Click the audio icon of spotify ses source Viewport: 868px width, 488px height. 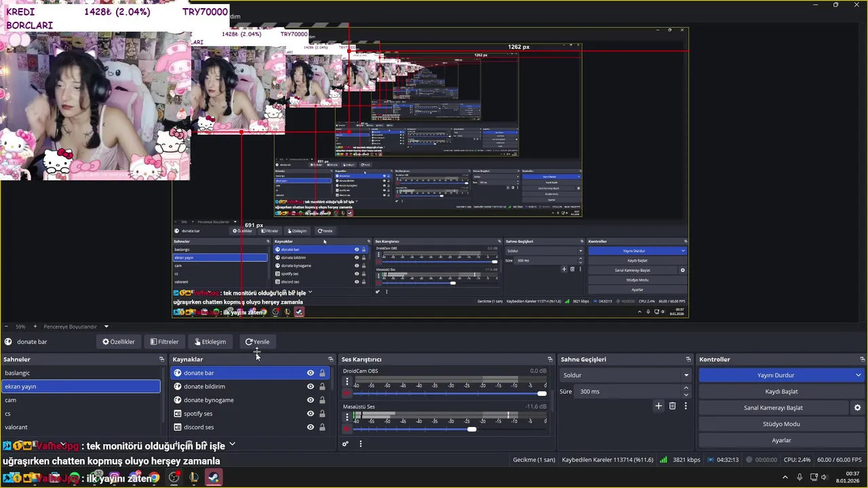pos(178,413)
